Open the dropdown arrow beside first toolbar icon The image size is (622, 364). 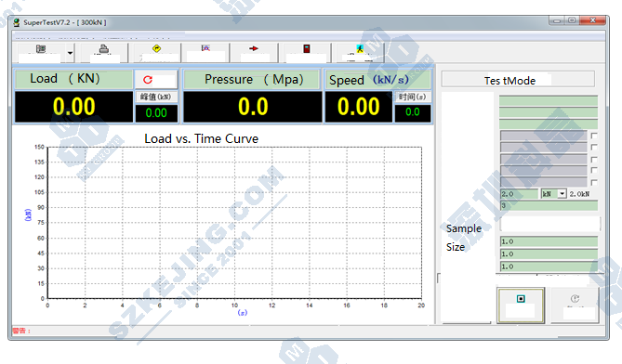(x=70, y=53)
